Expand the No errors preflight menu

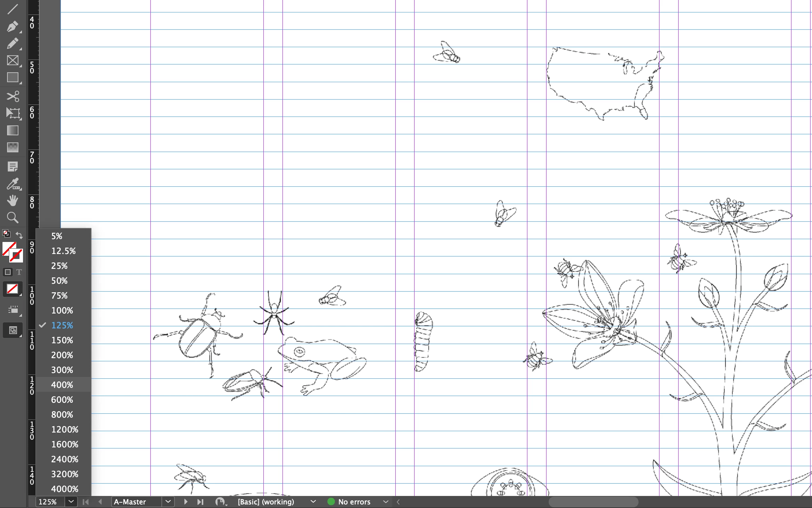(x=385, y=502)
